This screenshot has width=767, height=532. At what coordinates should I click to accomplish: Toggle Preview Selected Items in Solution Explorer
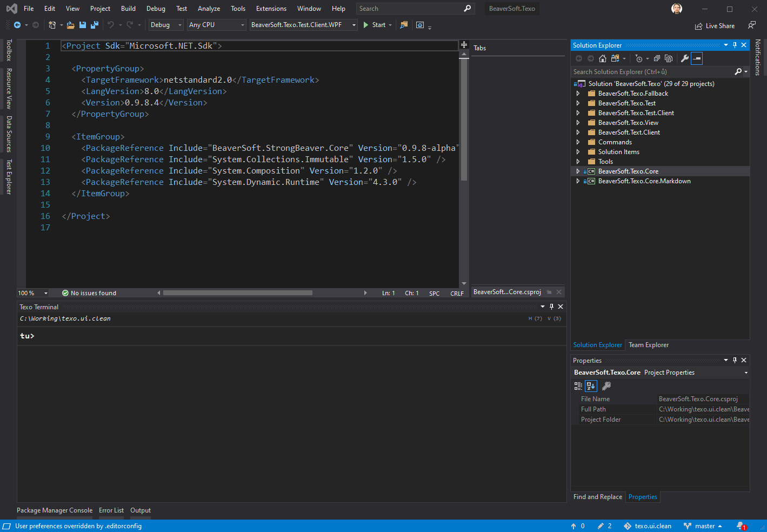point(697,58)
